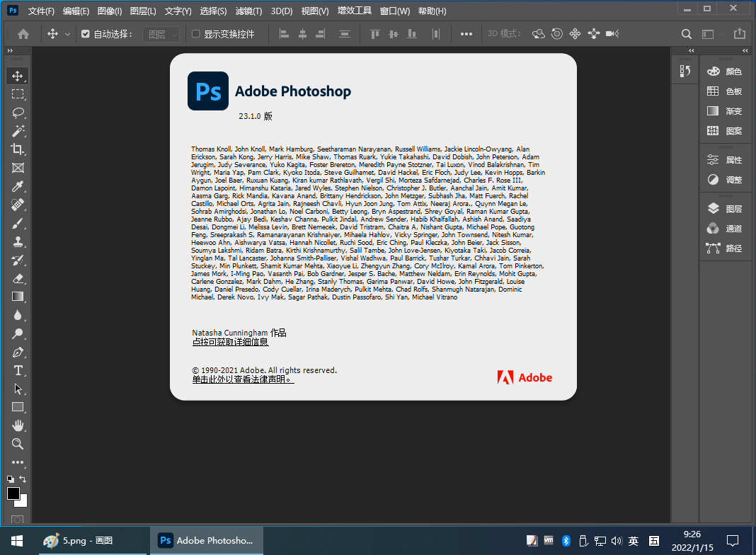Select the Brush tool
The height and width of the screenshot is (555, 756).
pyautogui.click(x=18, y=223)
